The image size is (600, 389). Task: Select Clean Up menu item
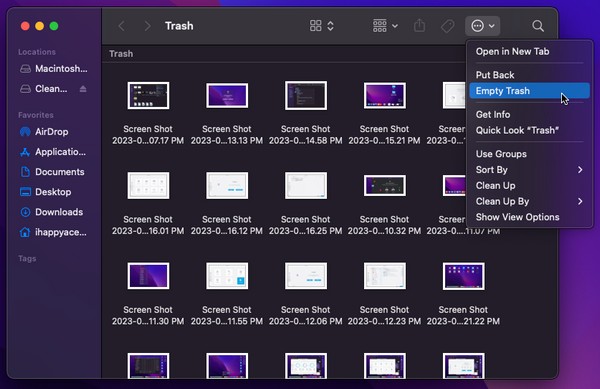point(530,186)
